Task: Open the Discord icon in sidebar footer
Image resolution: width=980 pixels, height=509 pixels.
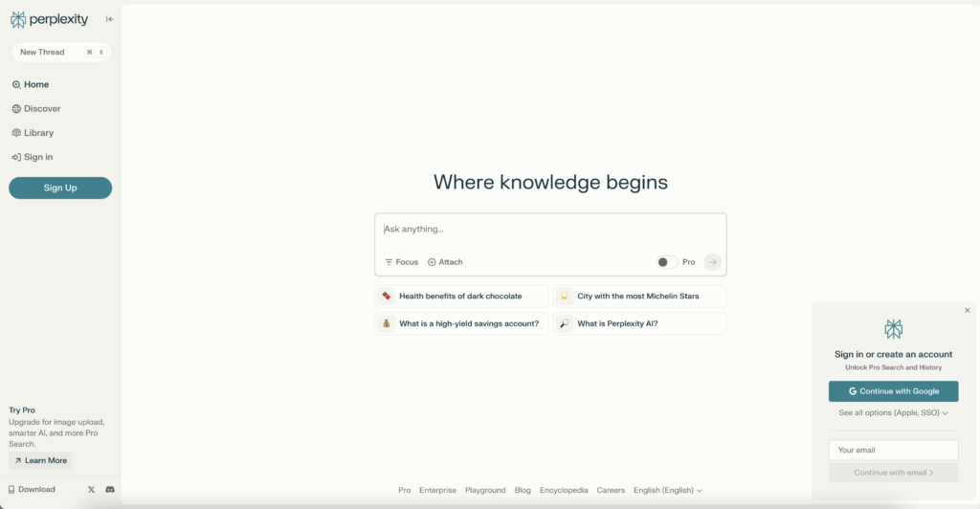Action: (x=110, y=489)
